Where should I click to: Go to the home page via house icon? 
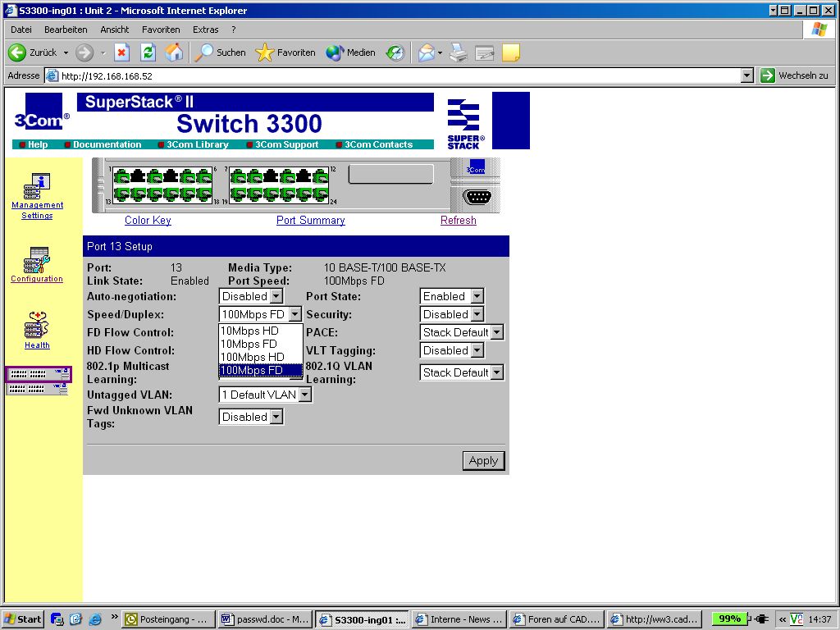coord(174,52)
